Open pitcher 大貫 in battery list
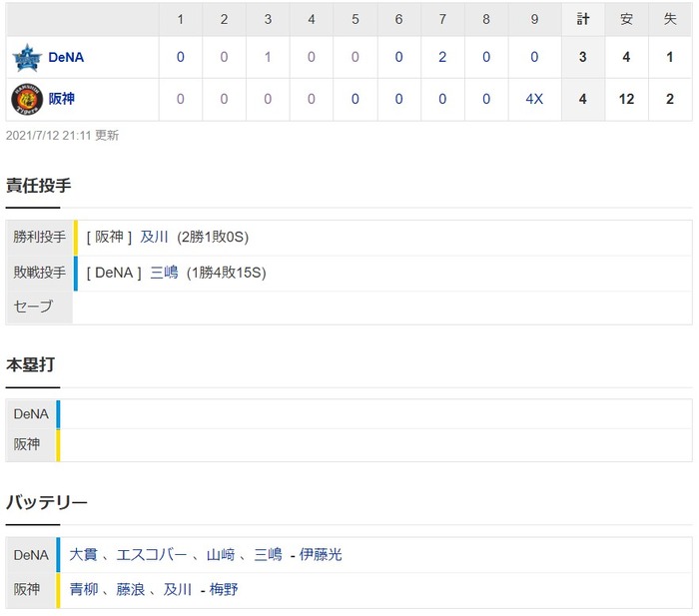 click(x=83, y=555)
